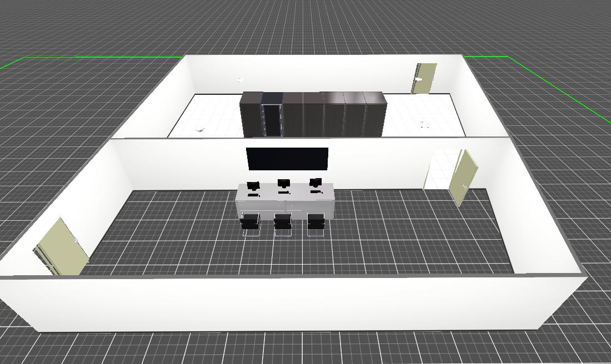611x364 pixels.
Task: Click the open server rack with blue top
Action: [272, 115]
